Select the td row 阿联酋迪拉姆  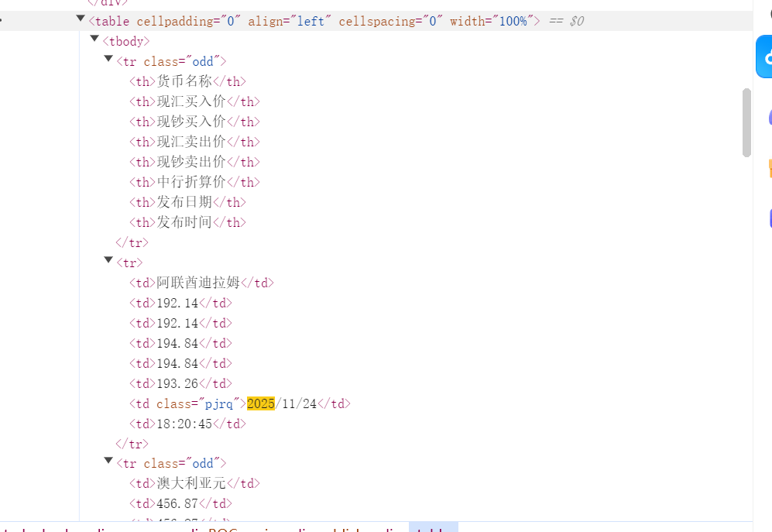tap(201, 283)
